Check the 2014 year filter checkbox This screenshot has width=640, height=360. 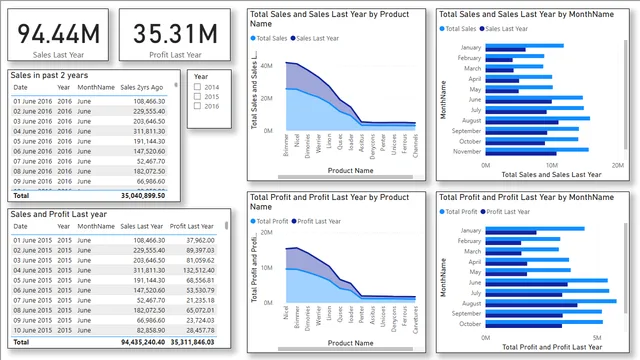[198, 87]
